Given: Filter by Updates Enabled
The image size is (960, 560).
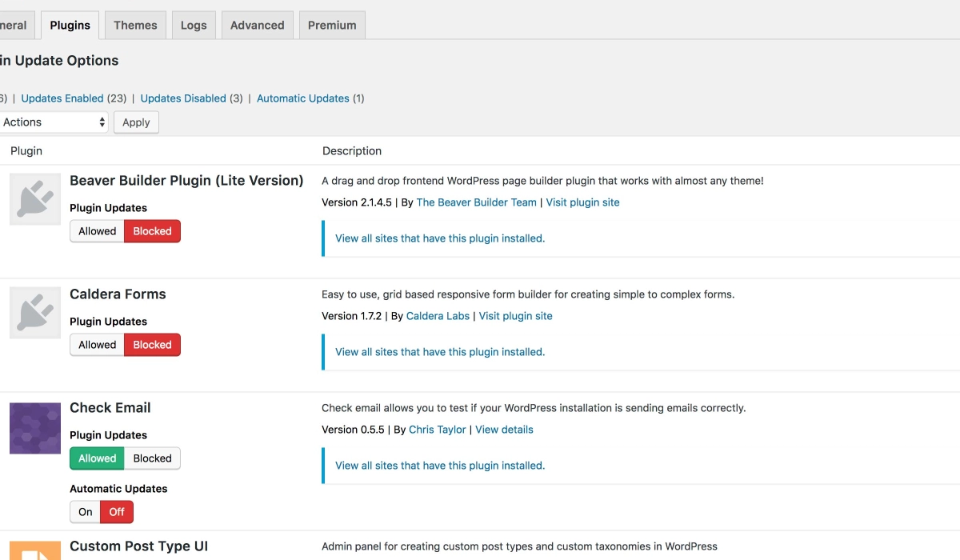Looking at the screenshot, I should [62, 98].
